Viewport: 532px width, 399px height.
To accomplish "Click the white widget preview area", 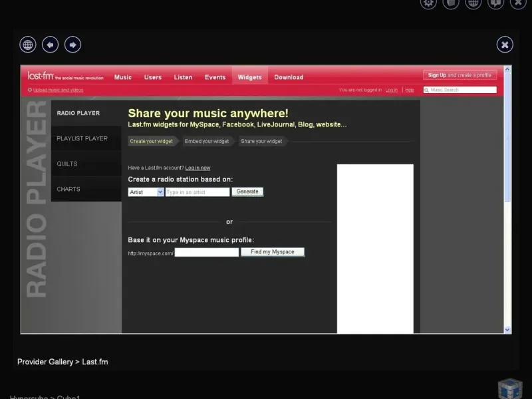I will [x=375, y=248].
